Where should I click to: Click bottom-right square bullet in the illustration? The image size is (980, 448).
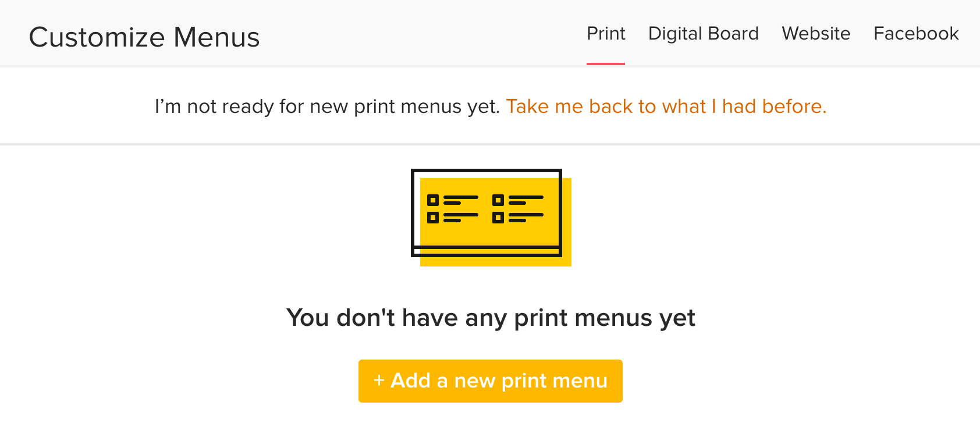point(498,218)
